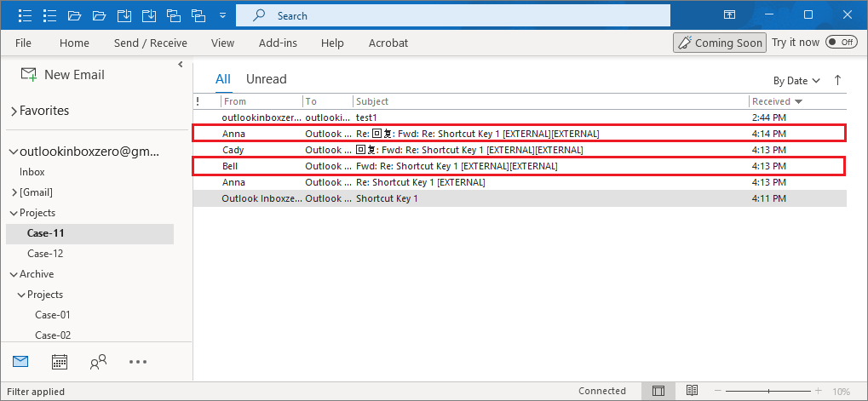Open Ribbon Display Options icon
This screenshot has width=868, height=401.
click(729, 15)
